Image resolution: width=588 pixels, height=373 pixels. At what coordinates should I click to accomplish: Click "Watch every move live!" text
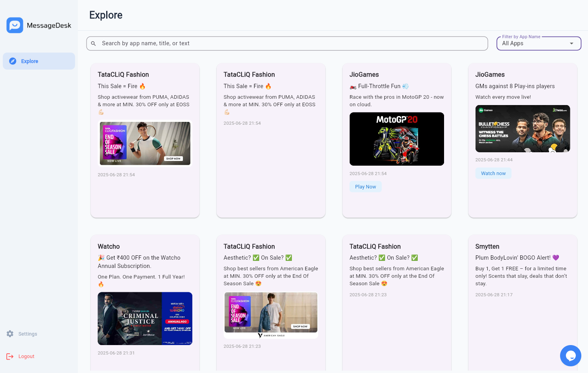coord(503,97)
